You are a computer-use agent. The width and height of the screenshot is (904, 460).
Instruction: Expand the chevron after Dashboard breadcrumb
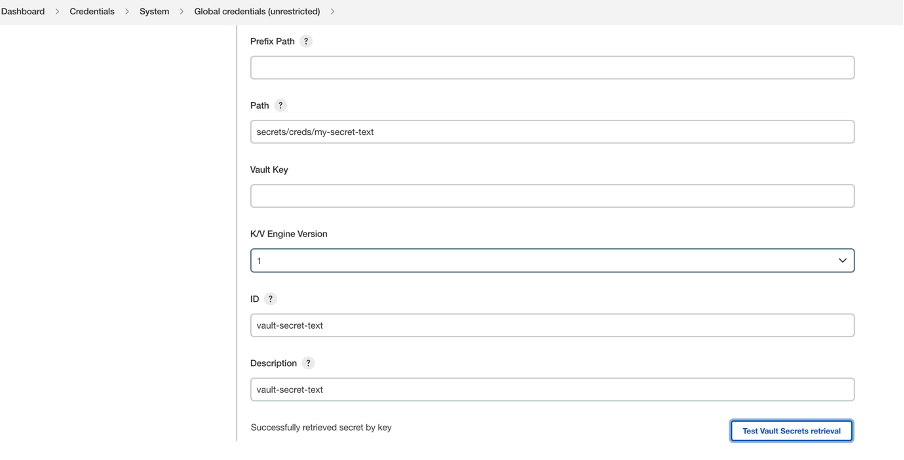(57, 11)
